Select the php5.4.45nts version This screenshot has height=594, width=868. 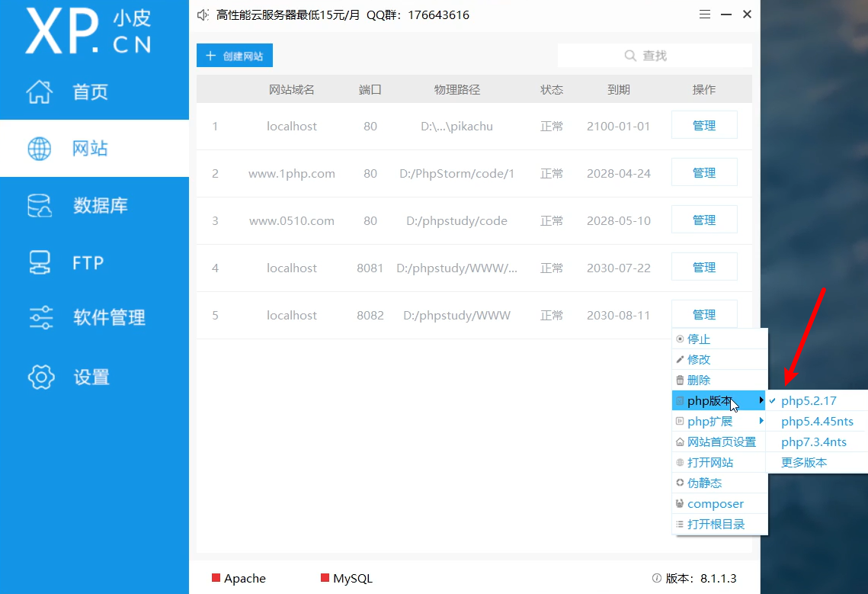817,421
